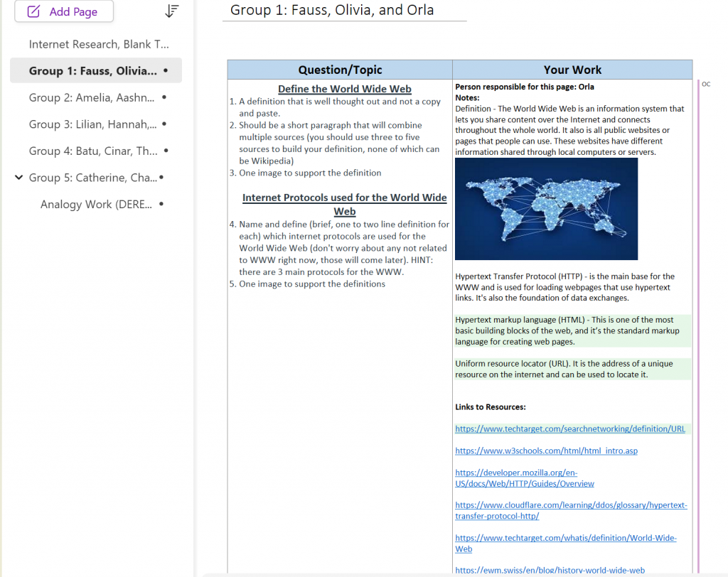The width and height of the screenshot is (728, 577).
Task: Click the One image to support the definition item
Action: 310,173
